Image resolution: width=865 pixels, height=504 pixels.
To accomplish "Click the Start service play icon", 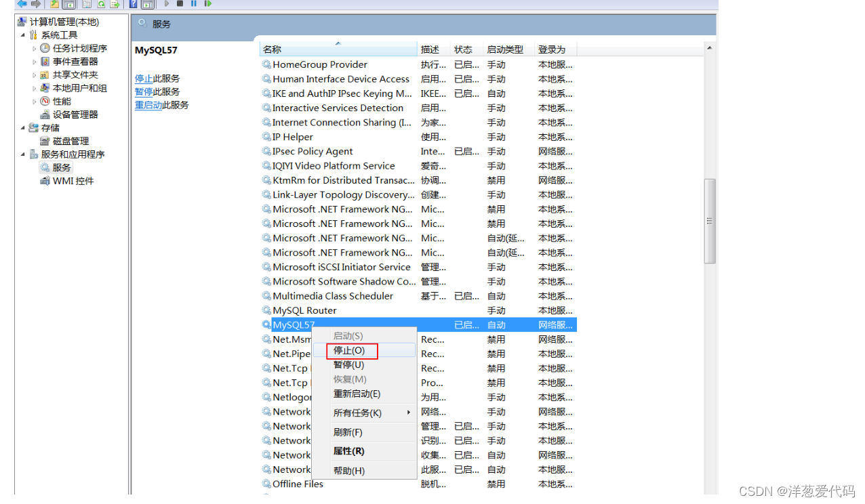I will point(167,3).
